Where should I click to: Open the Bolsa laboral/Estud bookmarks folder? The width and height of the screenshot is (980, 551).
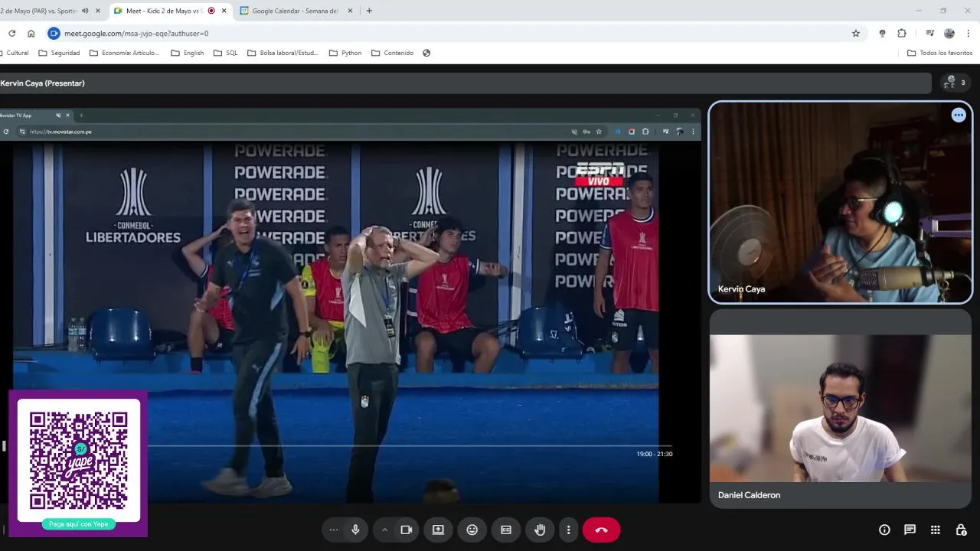(283, 53)
